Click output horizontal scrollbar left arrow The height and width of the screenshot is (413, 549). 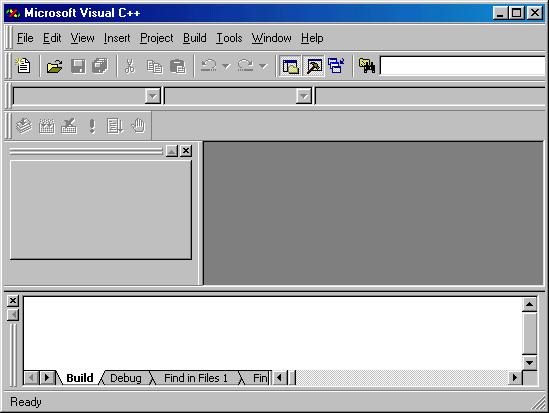point(279,378)
